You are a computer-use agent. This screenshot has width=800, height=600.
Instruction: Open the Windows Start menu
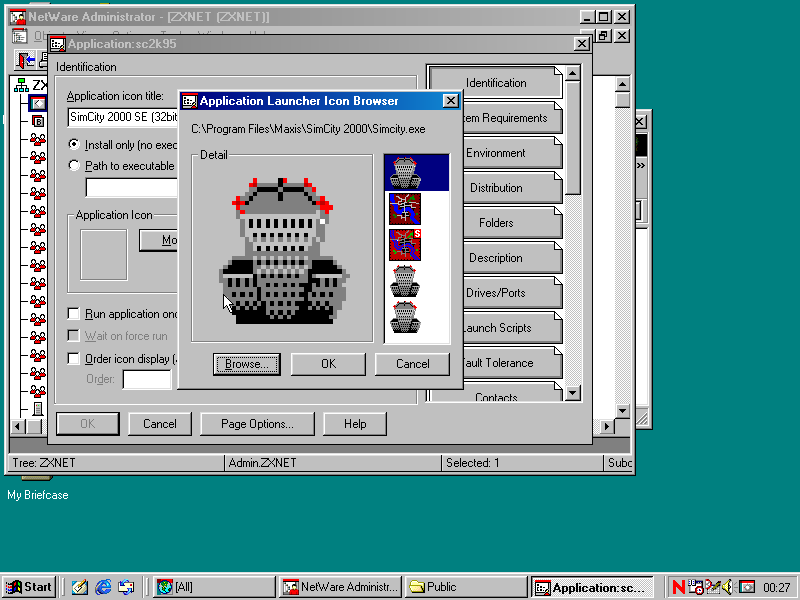[29, 587]
